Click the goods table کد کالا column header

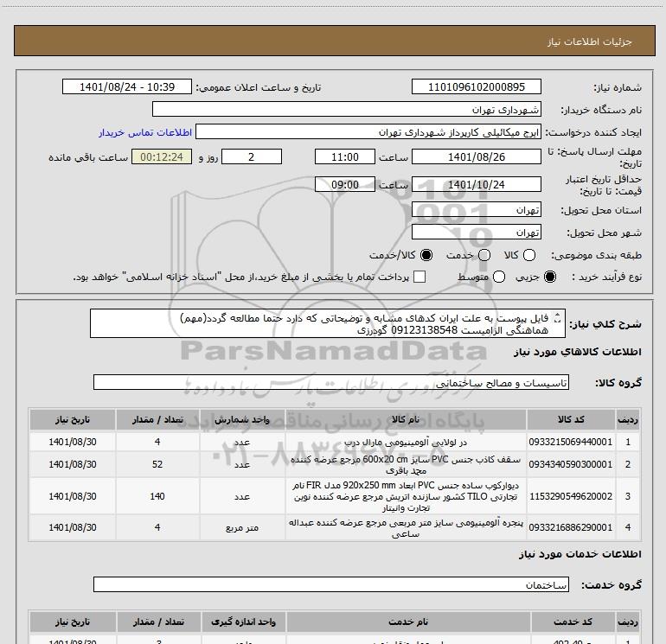tap(571, 419)
